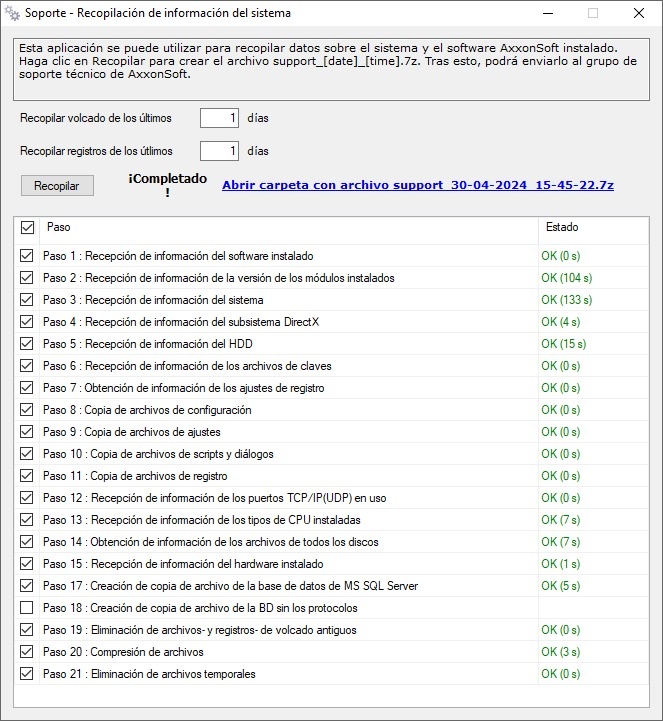This screenshot has height=721, width=663.
Task: Toggle the select-all checkbox beside Paso header
Action: point(27,228)
